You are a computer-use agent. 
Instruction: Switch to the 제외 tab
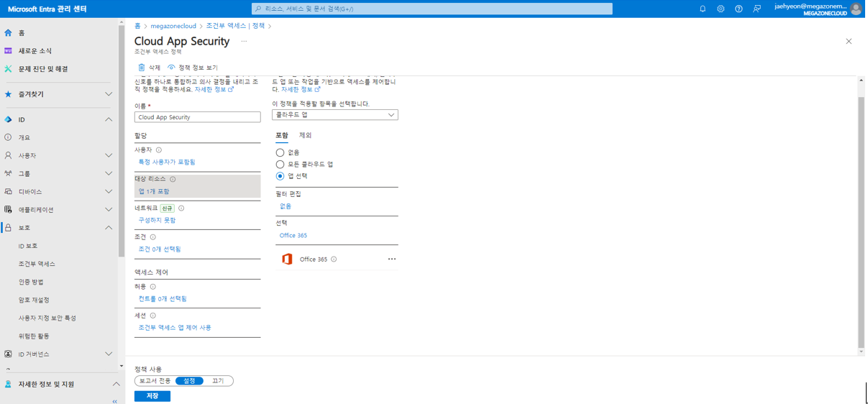[x=306, y=135]
